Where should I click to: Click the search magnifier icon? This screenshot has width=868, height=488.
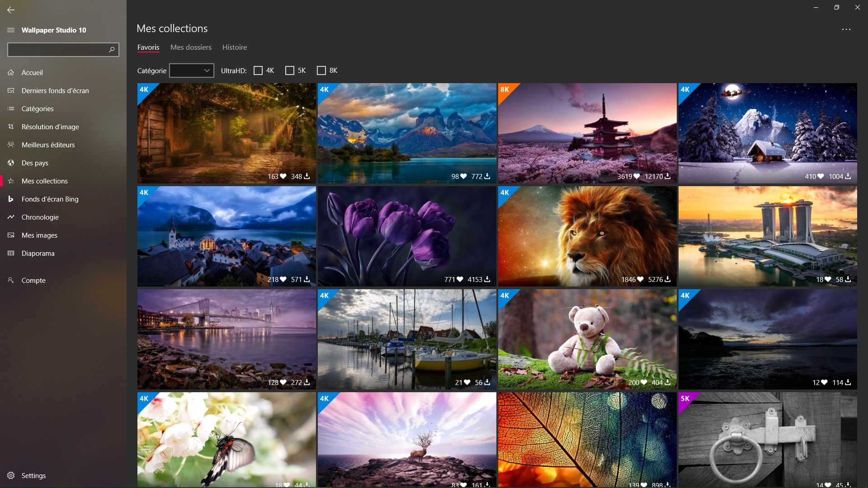click(112, 50)
